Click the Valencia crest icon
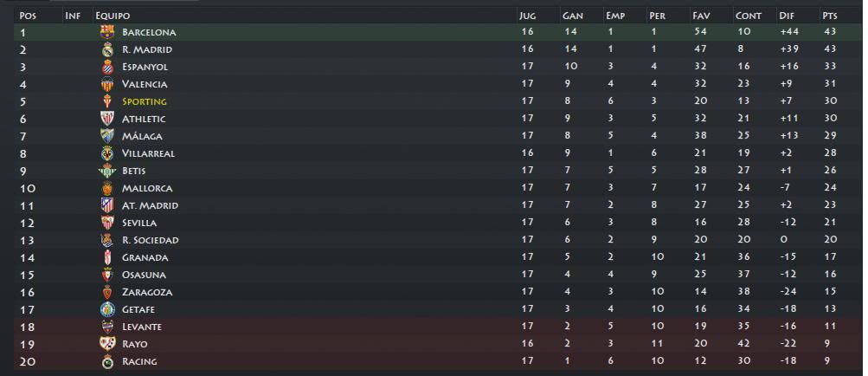This screenshot has height=376, width=868. [x=106, y=84]
